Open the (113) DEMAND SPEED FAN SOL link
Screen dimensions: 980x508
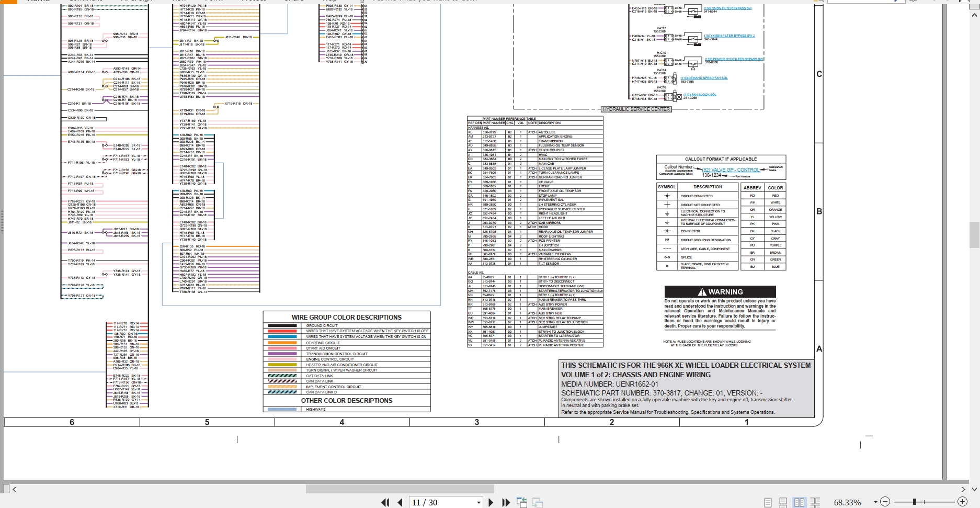coord(704,78)
